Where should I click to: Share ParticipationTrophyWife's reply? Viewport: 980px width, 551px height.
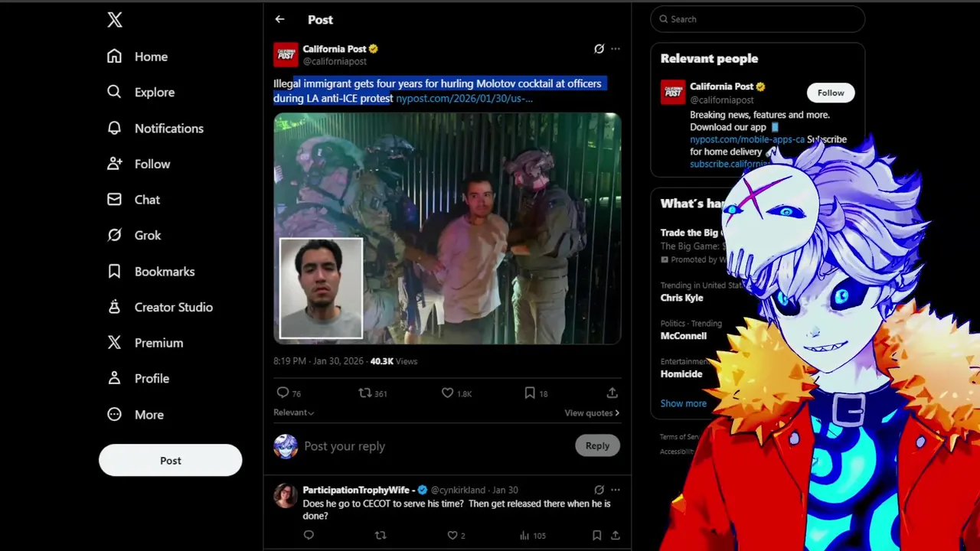[615, 536]
